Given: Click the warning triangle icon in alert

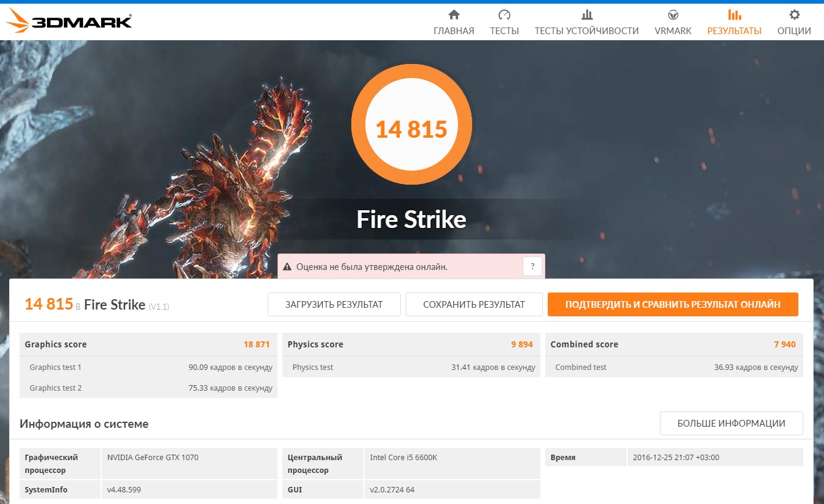Looking at the screenshot, I should pyautogui.click(x=287, y=267).
